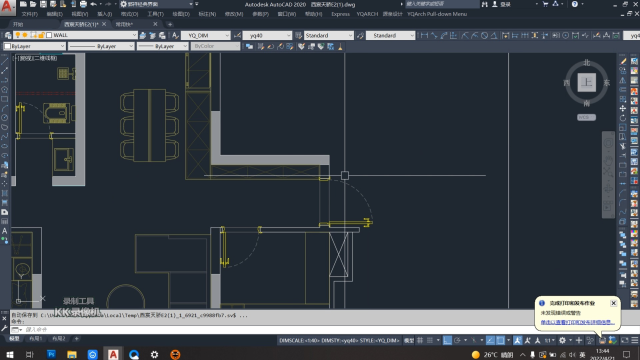Screen dimensions: 640x360
Task: Click the Text style icon beside YQ_DIM
Action: pos(175,36)
